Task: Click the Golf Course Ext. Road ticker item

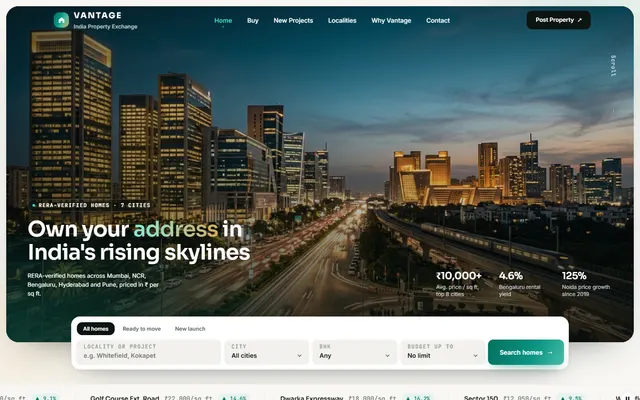Action: point(169,397)
